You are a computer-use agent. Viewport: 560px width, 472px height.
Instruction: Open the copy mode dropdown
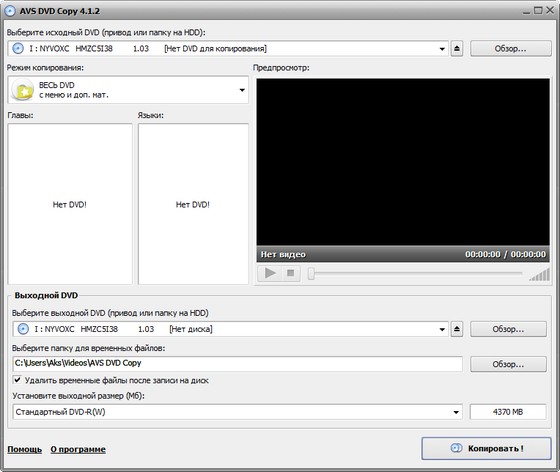pos(242,90)
